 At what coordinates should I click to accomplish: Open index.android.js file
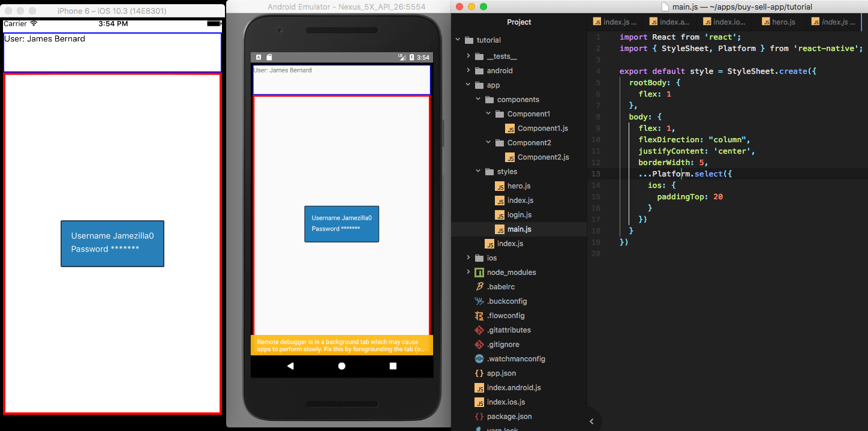[513, 388]
